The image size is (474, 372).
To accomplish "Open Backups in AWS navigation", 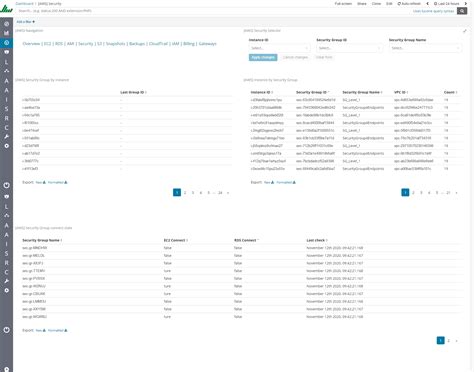I will pos(137,44).
